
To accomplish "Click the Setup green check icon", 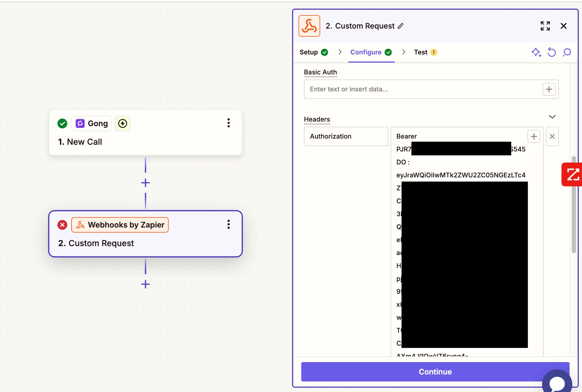I will tap(324, 52).
